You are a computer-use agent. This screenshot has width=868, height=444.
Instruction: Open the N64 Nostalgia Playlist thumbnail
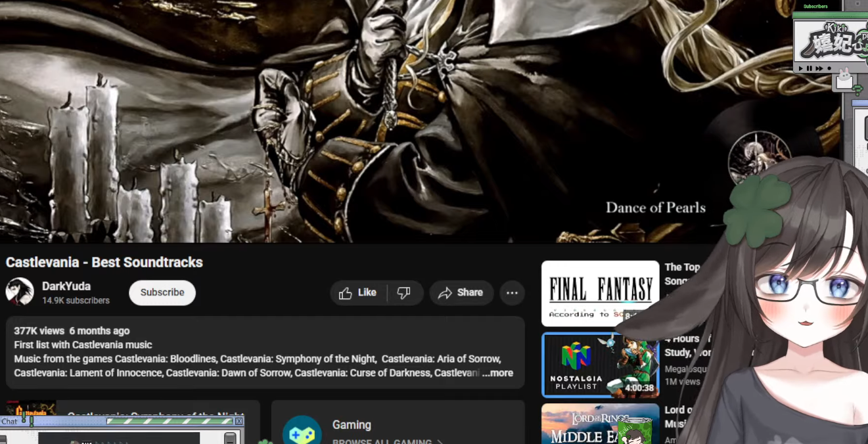600,365
